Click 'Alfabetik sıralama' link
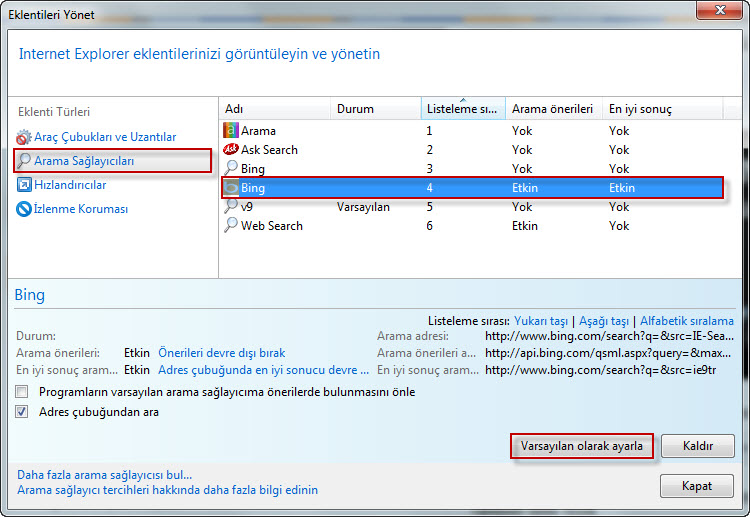 (687, 321)
